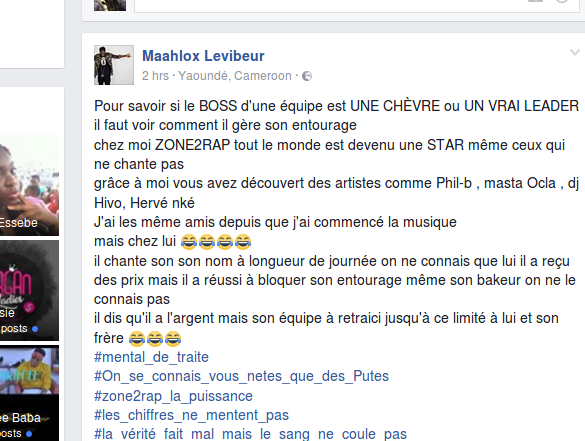
Task: Click the blue new-posts dot under afro thumbnail
Action: [x=35, y=329]
